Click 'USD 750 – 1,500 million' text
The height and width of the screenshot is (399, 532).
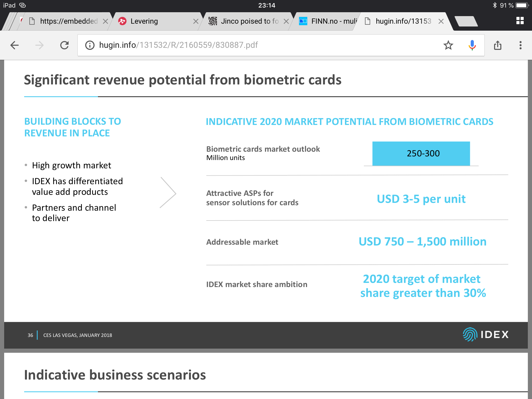tap(422, 242)
